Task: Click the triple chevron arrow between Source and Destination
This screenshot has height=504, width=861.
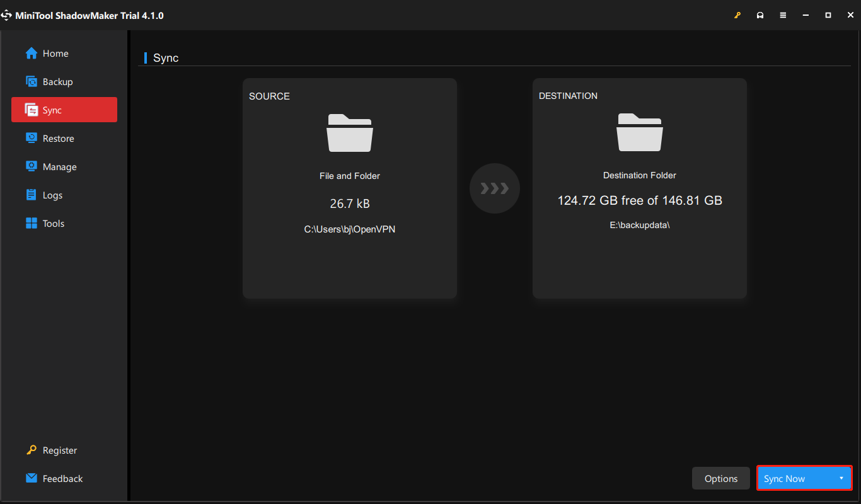Action: coord(494,188)
